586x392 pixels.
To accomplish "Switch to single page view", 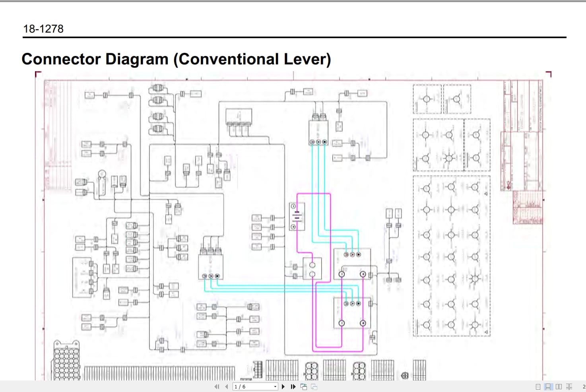I will click(538, 386).
